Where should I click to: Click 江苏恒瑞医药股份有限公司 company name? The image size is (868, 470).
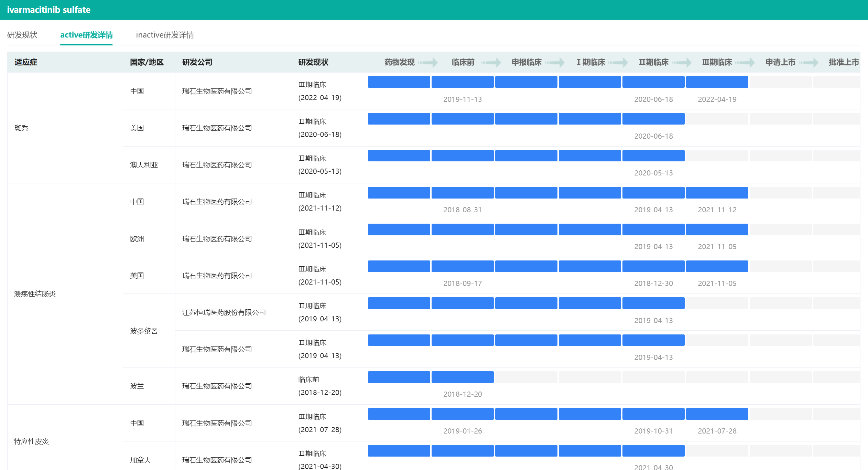click(x=224, y=312)
